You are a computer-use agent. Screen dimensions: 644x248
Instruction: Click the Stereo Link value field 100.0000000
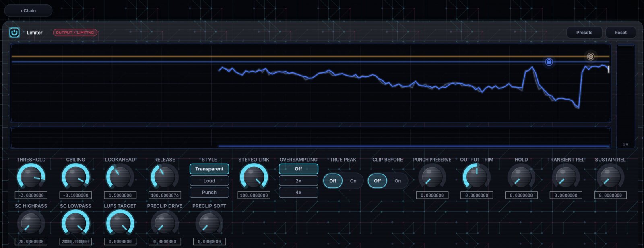(254, 195)
